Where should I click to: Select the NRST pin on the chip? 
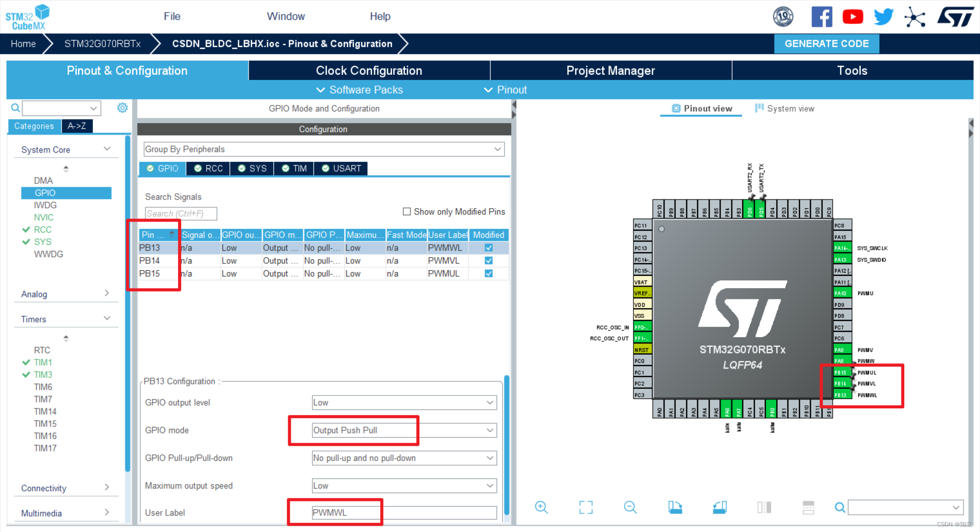(x=643, y=350)
